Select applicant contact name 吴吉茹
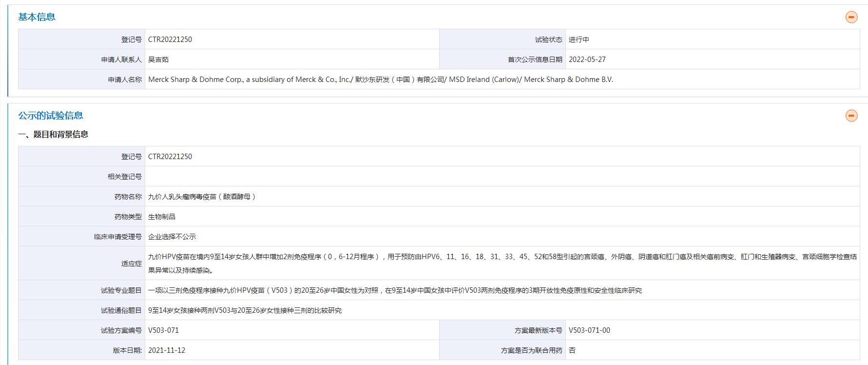This screenshot has height=365, width=868. (158, 60)
